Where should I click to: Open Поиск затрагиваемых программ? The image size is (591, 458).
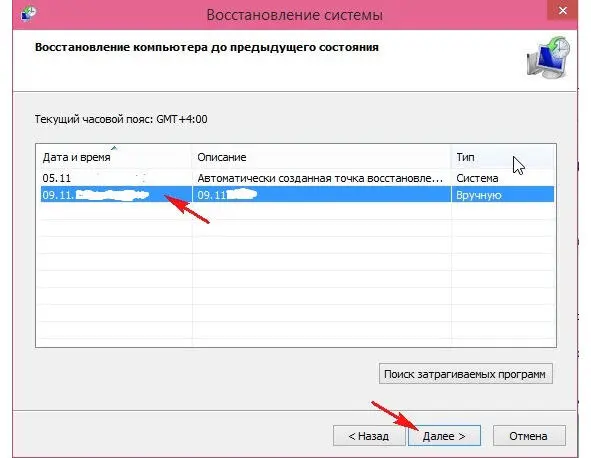point(465,374)
